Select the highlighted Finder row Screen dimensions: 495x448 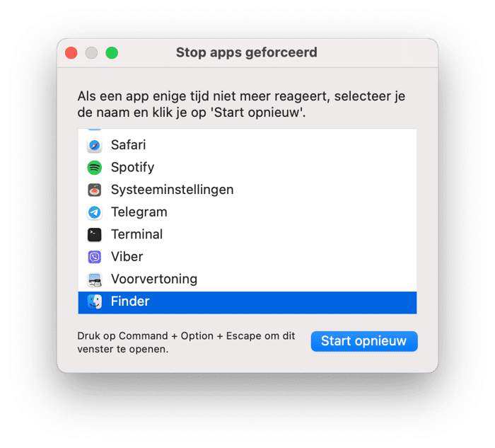[x=248, y=303]
